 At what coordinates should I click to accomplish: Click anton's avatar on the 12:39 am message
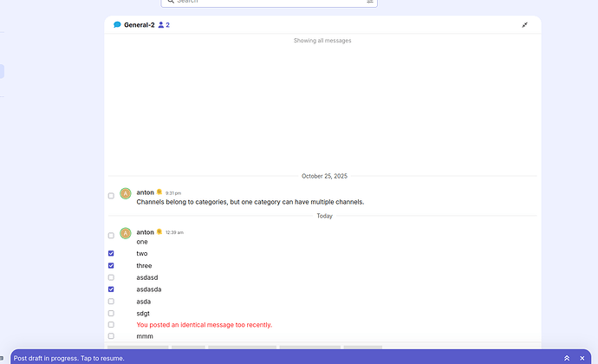click(x=126, y=233)
